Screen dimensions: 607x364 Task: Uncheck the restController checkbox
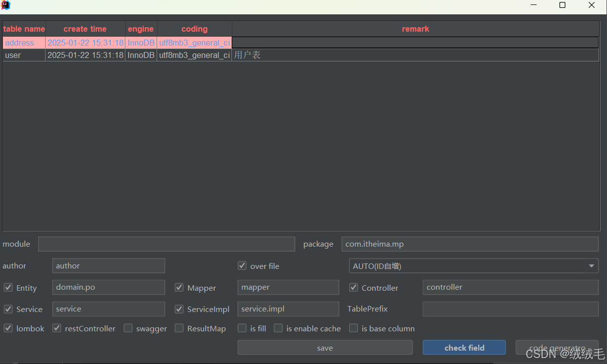[x=56, y=328]
